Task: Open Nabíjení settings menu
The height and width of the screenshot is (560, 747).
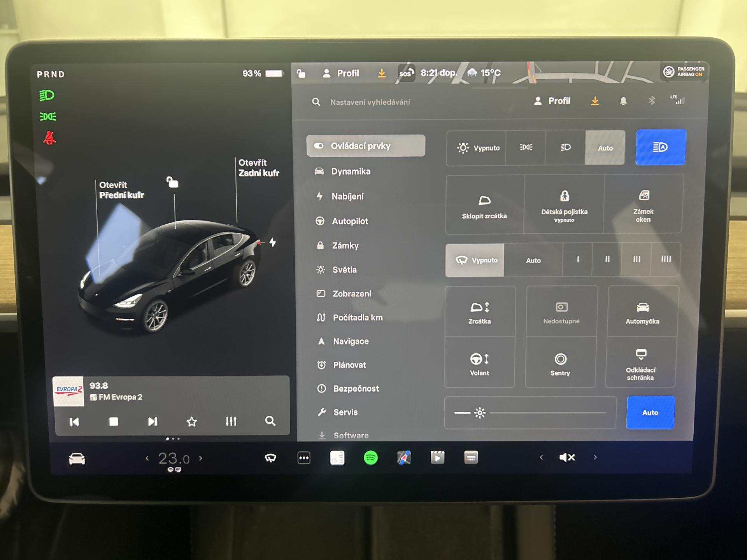Action: click(x=347, y=196)
